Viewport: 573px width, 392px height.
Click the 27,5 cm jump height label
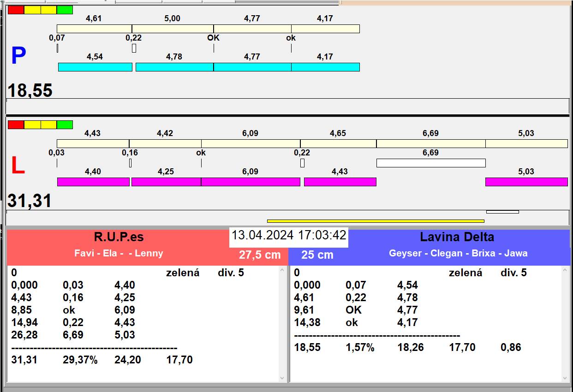[260, 255]
